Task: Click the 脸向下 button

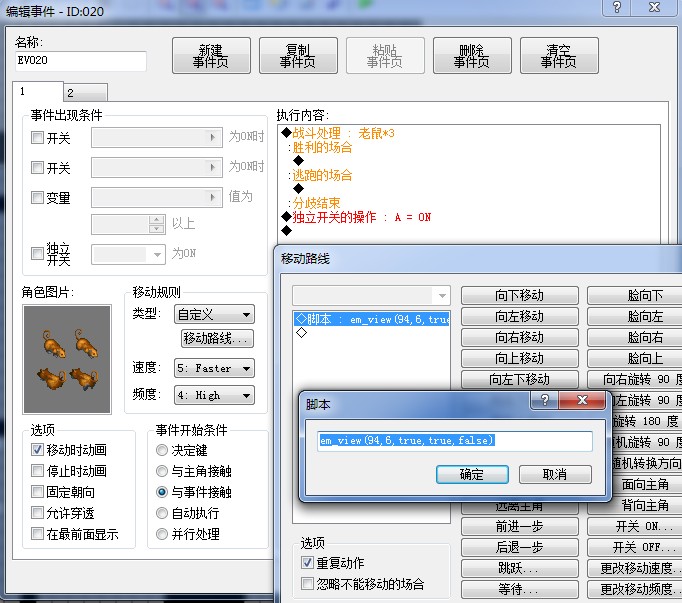Action: (635, 295)
